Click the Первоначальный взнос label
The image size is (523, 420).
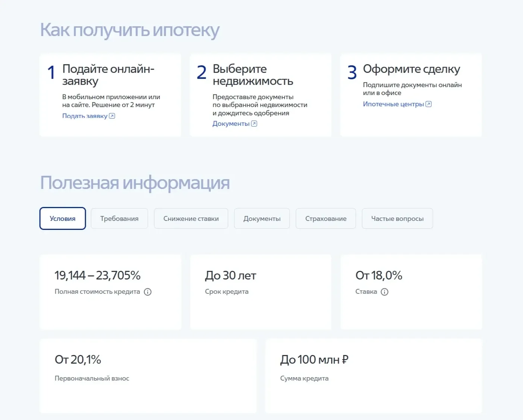point(92,378)
